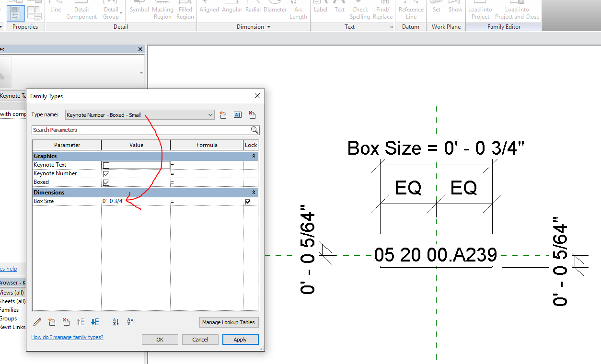Toggle the Keynote Text checkbox
The width and height of the screenshot is (601, 364).
(x=106, y=165)
